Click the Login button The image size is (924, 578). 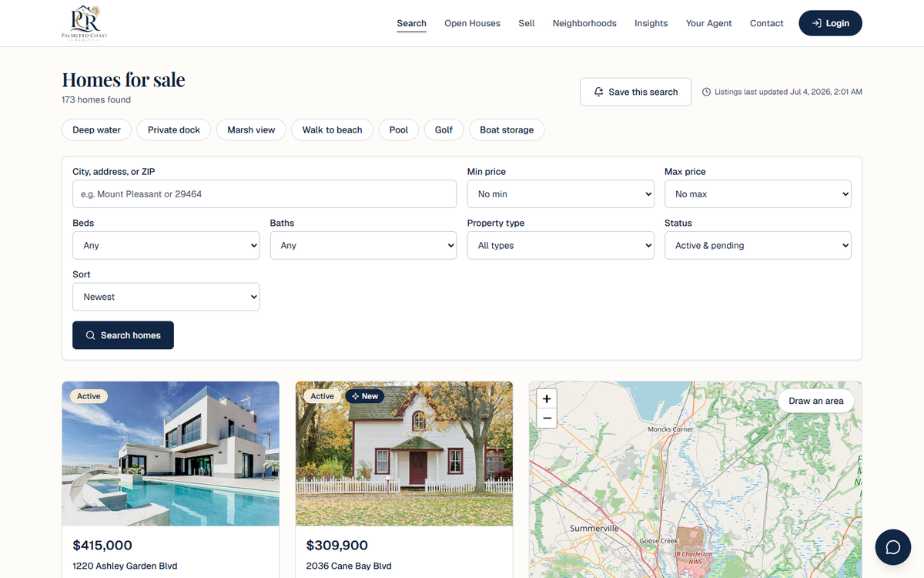pyautogui.click(x=830, y=23)
